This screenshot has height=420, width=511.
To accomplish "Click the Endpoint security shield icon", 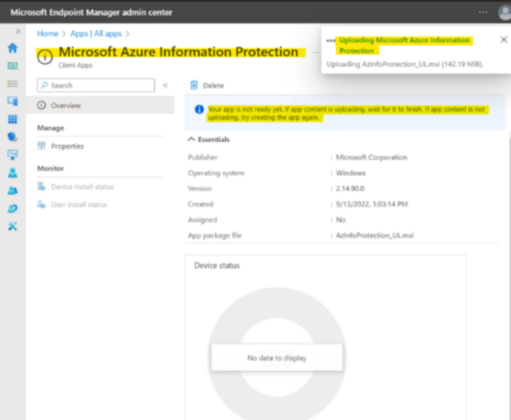I will (12, 137).
